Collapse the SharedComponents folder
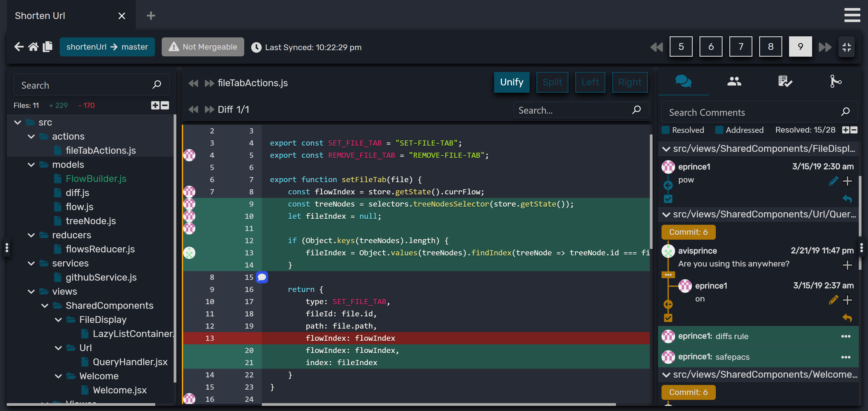Screen dimensions: 868x411 tap(44, 306)
